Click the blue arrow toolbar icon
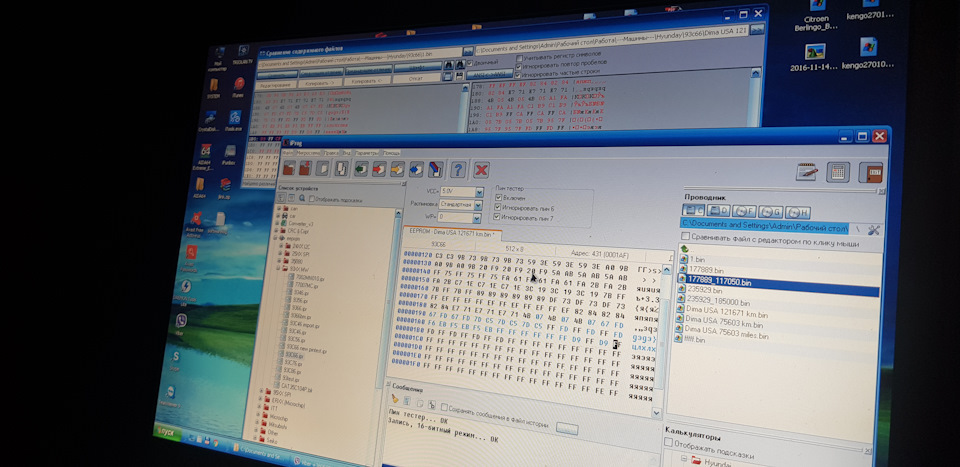The image size is (960, 467). click(416, 169)
